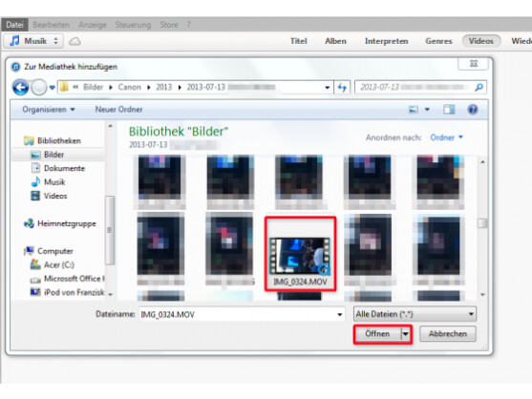This screenshot has height=399, width=532.
Task: Select the IMG_0324.MOV video thumbnail
Action: [300, 254]
